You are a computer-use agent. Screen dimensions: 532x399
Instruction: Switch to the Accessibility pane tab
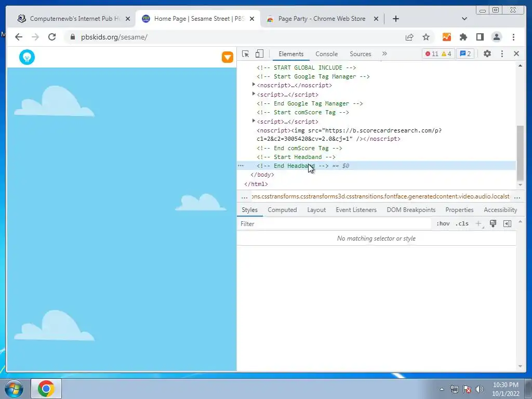click(500, 210)
